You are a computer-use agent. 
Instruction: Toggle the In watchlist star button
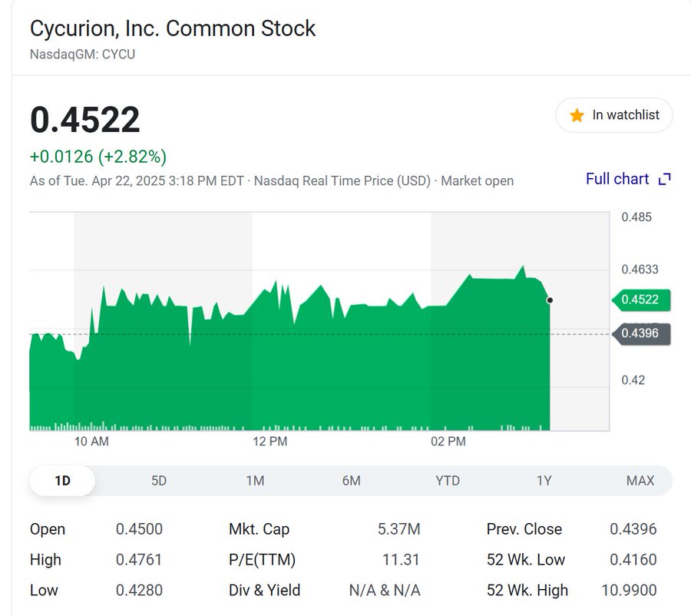click(614, 115)
